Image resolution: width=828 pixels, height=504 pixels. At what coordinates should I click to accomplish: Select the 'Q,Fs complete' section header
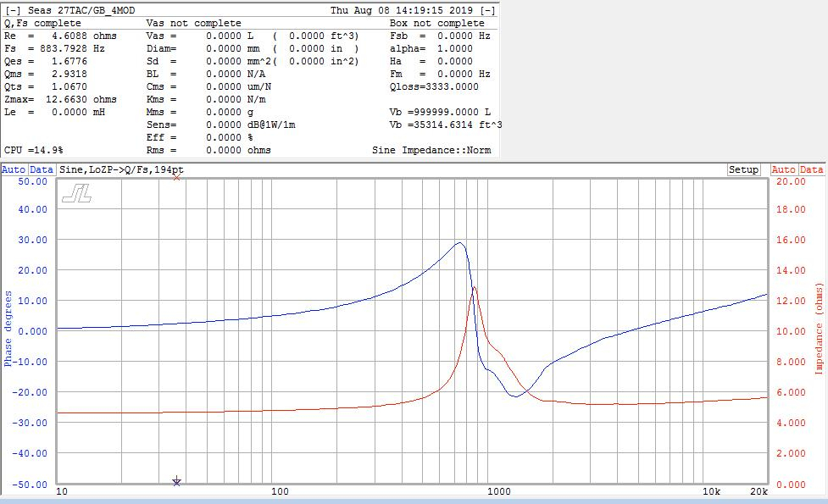[x=42, y=23]
